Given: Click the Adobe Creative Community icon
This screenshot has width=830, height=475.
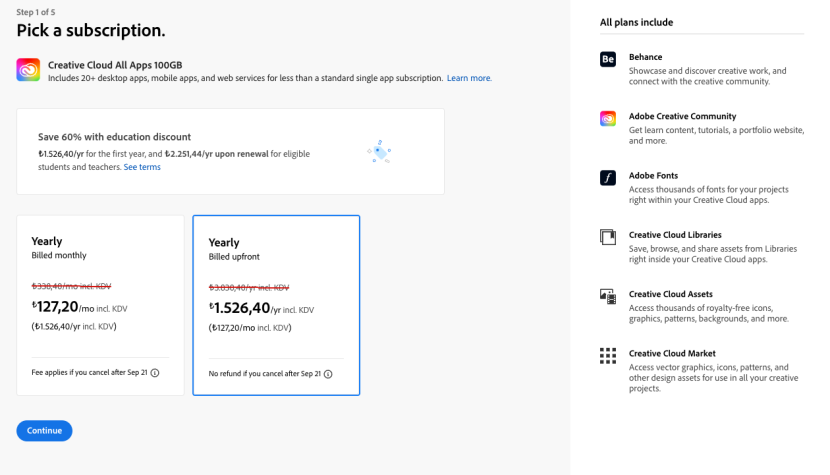Looking at the screenshot, I should tap(608, 118).
